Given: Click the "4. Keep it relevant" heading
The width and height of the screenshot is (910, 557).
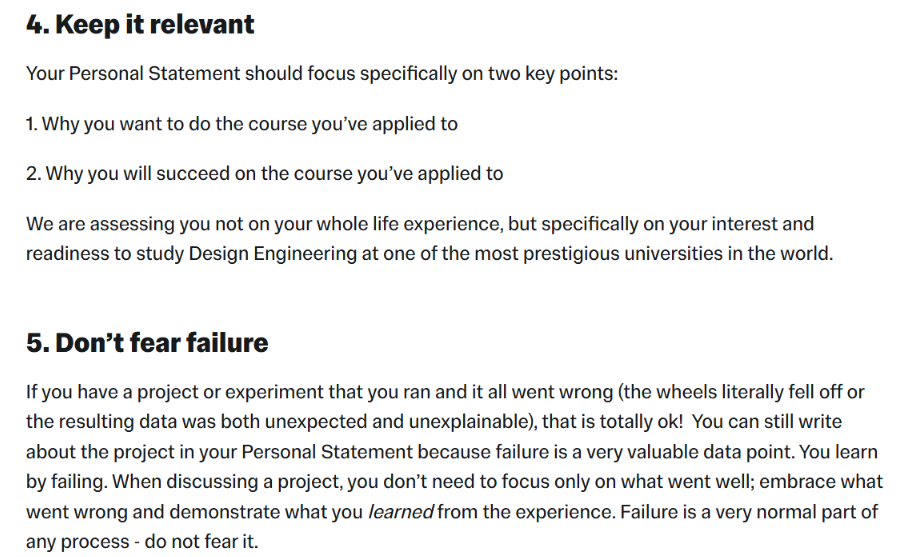Looking at the screenshot, I should point(140,24).
